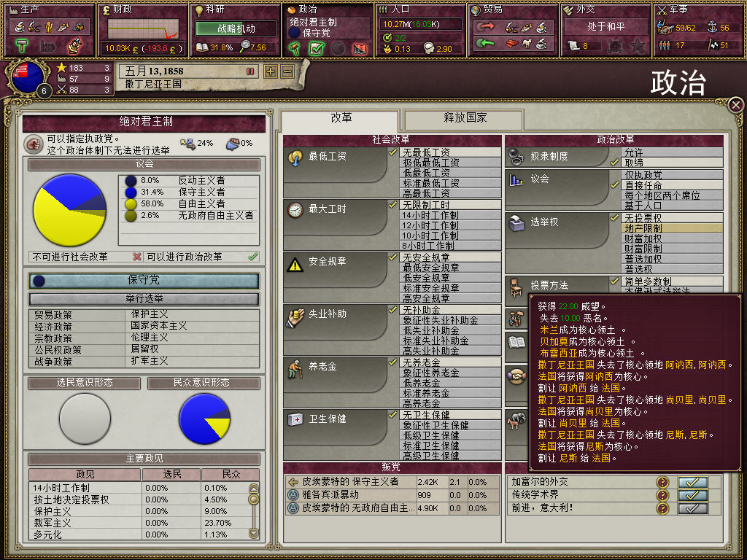Click the 举行选举 button
This screenshot has width=747, height=560.
pyautogui.click(x=144, y=298)
